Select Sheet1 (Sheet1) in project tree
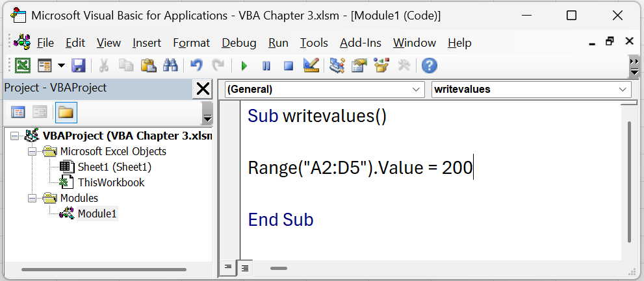The height and width of the screenshot is (281, 644). tap(114, 167)
